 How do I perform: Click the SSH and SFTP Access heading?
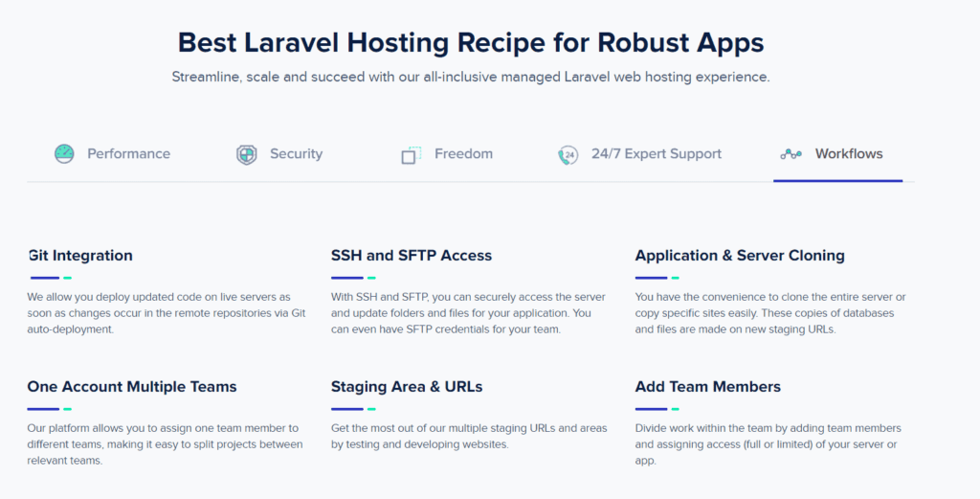click(x=412, y=255)
